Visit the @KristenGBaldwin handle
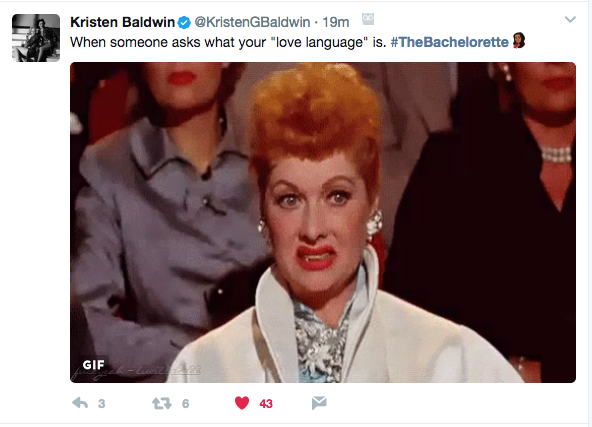Viewport: 592px width, 427px height. 252,22
